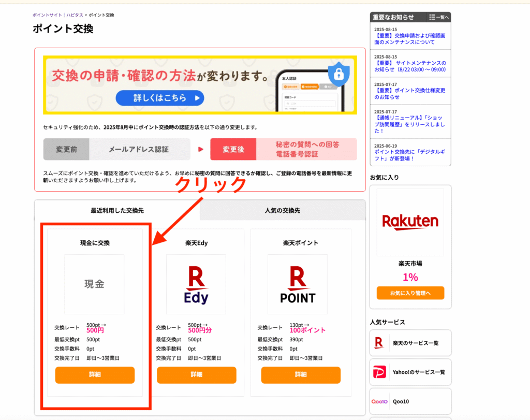Image resolution: width=530 pixels, height=420 pixels.
Task: Click the 秘密の質問への回答 電話番号認証 text
Action: [307, 150]
